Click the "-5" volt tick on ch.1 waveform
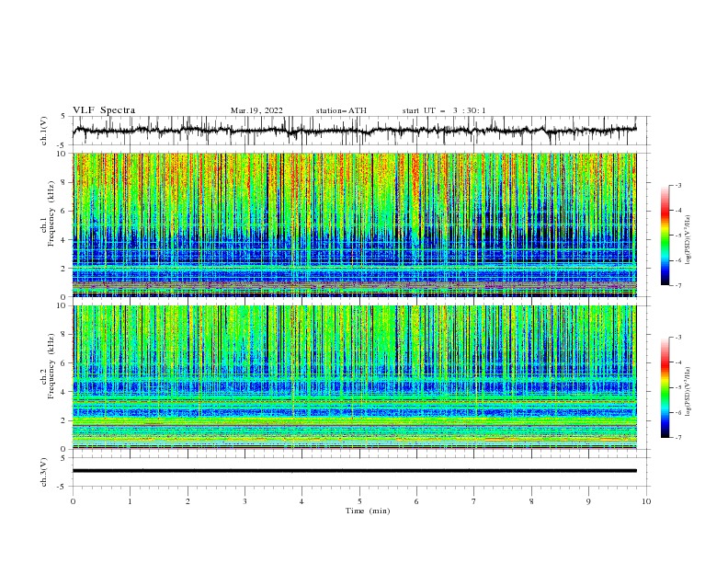Screen dimensions: 728x563 (63, 145)
